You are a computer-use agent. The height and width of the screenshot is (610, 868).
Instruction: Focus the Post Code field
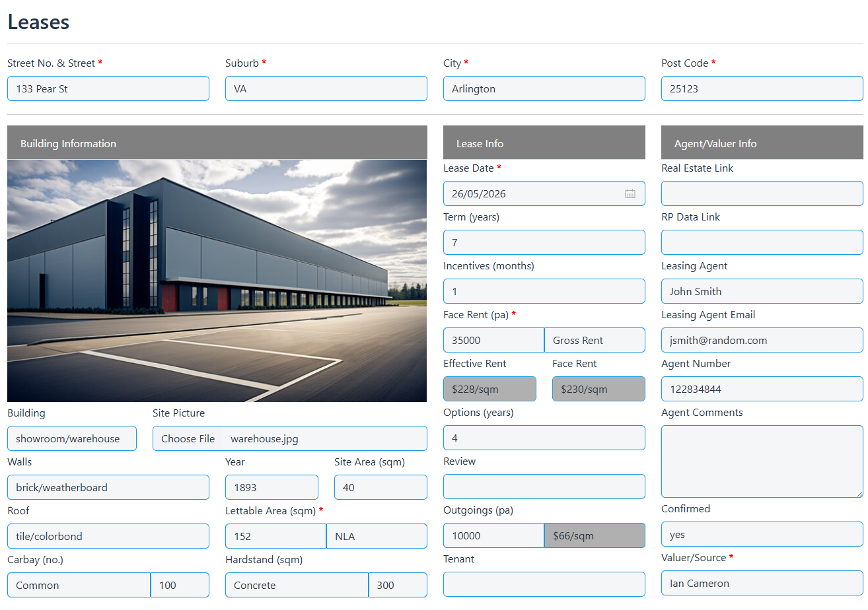coord(762,88)
